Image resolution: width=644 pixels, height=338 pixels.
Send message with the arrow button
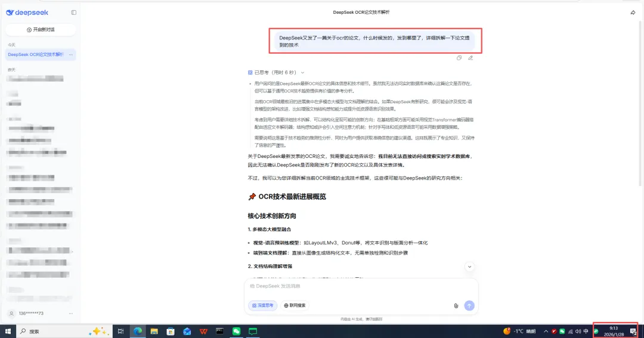[x=469, y=306]
